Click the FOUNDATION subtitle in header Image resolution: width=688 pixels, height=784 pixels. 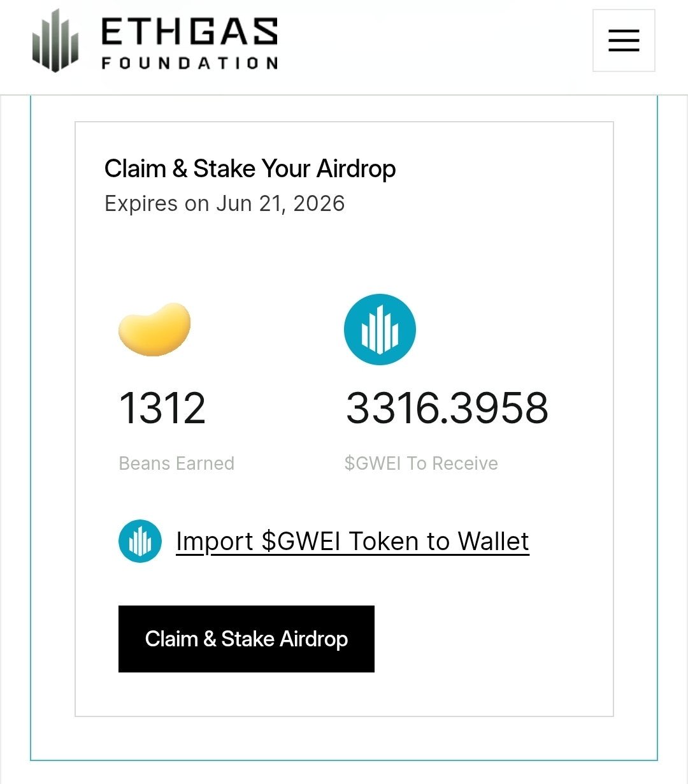click(x=189, y=63)
